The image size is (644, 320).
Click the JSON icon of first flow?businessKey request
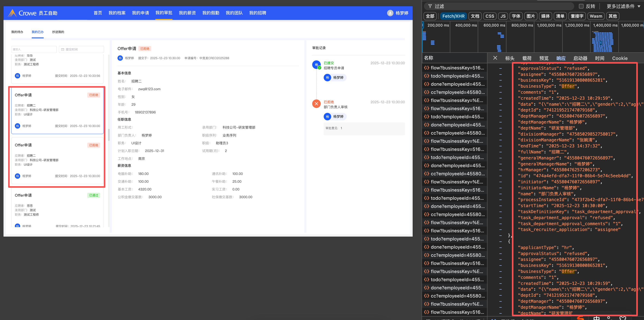426,68
